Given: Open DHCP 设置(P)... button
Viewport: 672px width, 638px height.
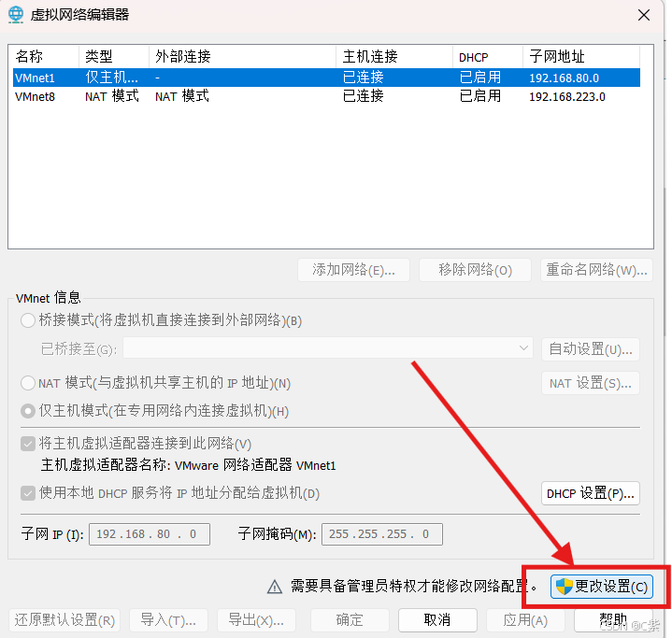Looking at the screenshot, I should [x=591, y=493].
